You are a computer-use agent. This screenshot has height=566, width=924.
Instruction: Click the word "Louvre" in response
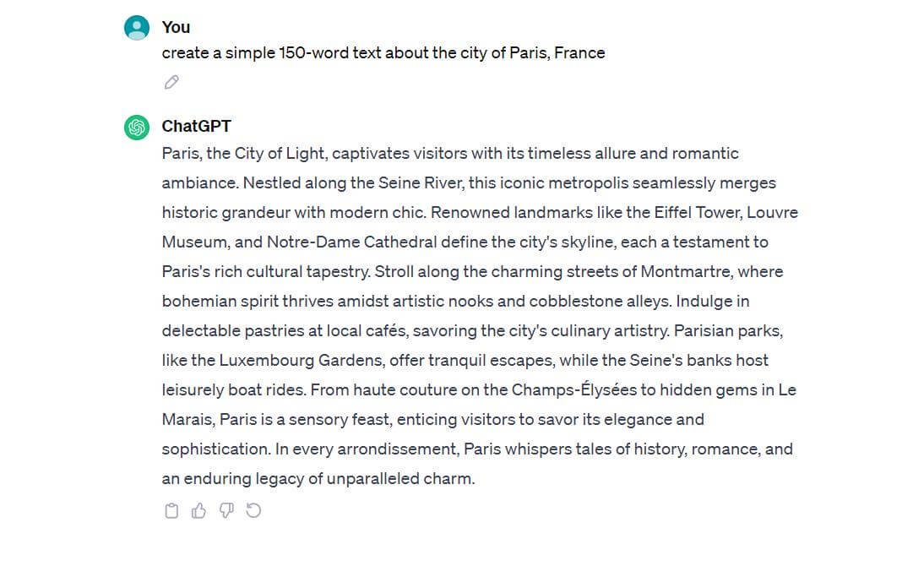pos(773,213)
